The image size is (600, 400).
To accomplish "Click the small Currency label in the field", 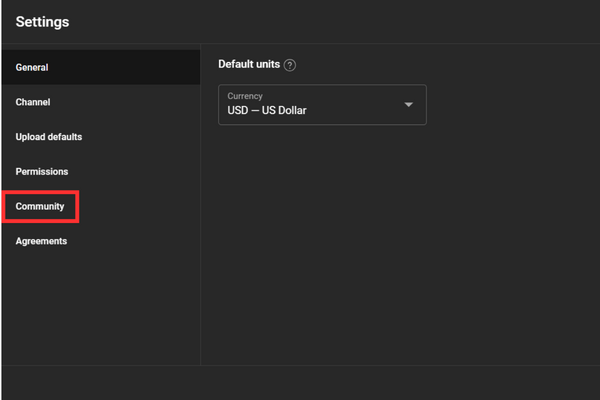I will 245,96.
